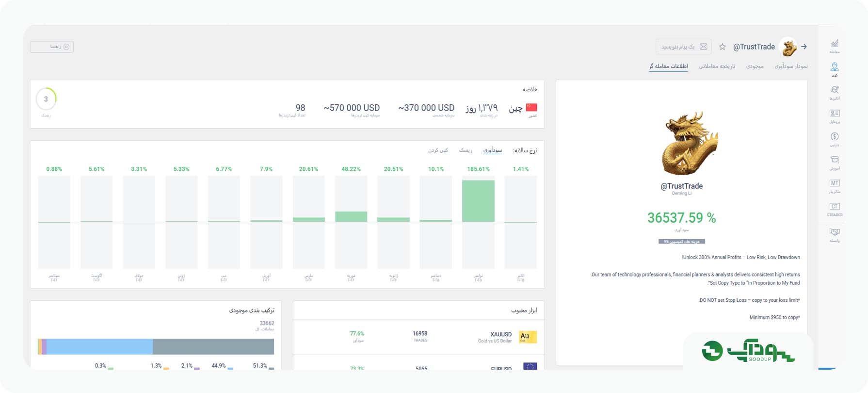Click the gray 51.3% segment of balance bar

point(213,346)
